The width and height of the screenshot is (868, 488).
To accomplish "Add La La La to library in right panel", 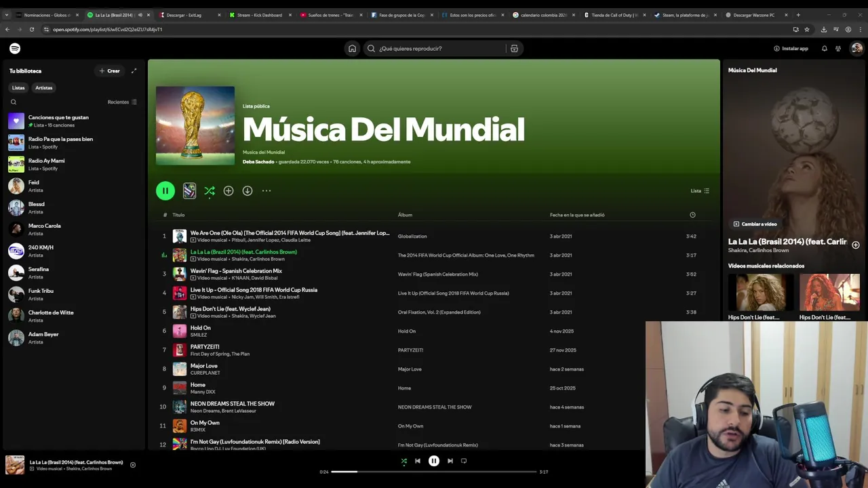I will click(856, 245).
